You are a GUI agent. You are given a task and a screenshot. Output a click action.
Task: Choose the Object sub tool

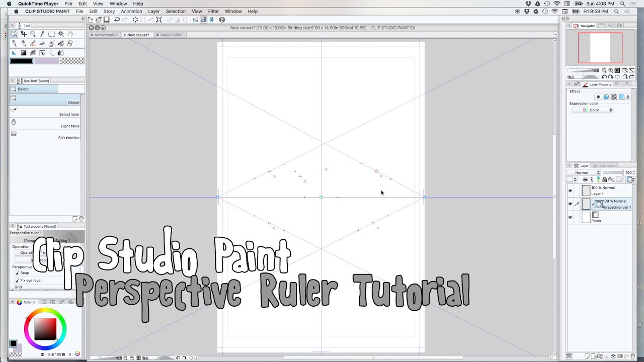pos(45,99)
